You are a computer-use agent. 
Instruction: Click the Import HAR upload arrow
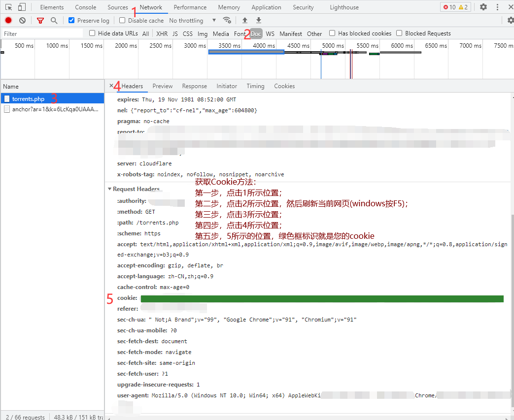click(x=245, y=21)
